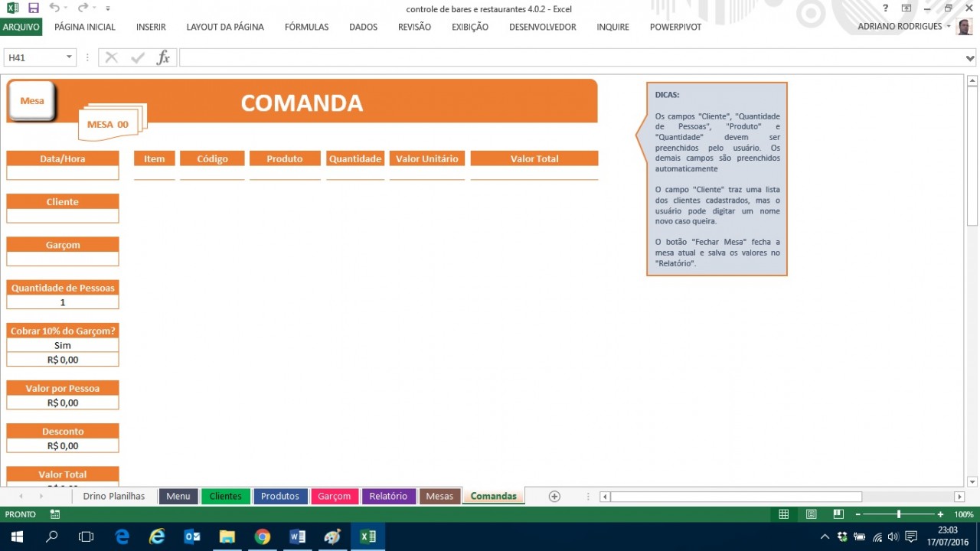Click the zoom slider handle
The height and width of the screenshot is (551, 980).
click(899, 514)
